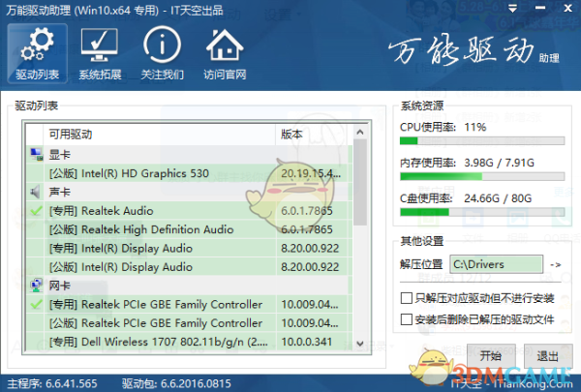Click the C盘使用率 progress bar

point(482,212)
